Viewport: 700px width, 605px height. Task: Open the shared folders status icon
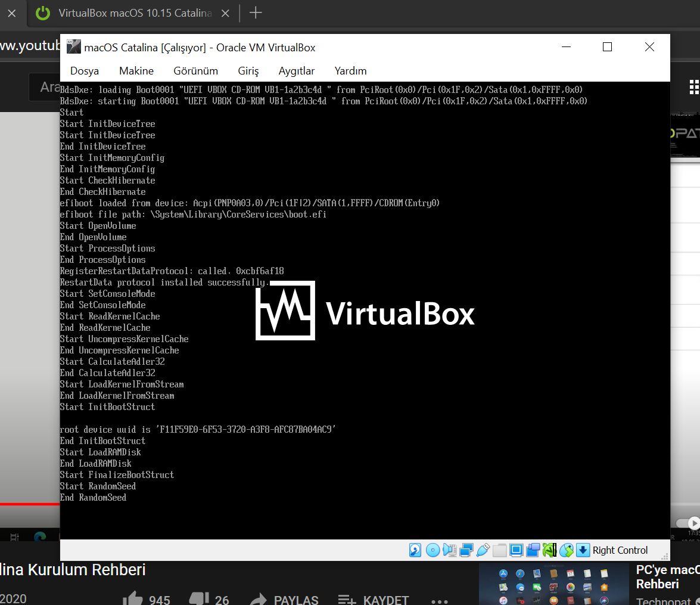tap(500, 550)
